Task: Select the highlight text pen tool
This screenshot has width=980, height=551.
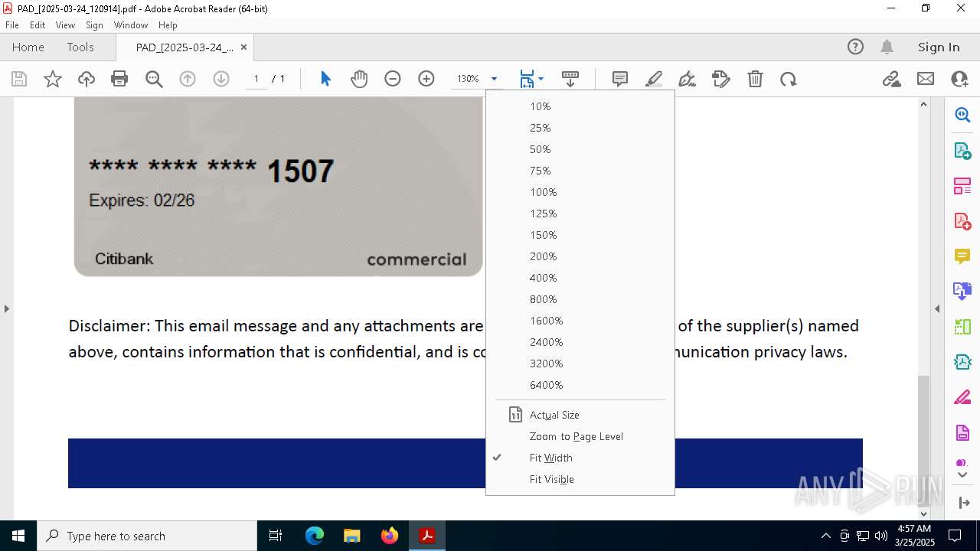Action: (654, 79)
